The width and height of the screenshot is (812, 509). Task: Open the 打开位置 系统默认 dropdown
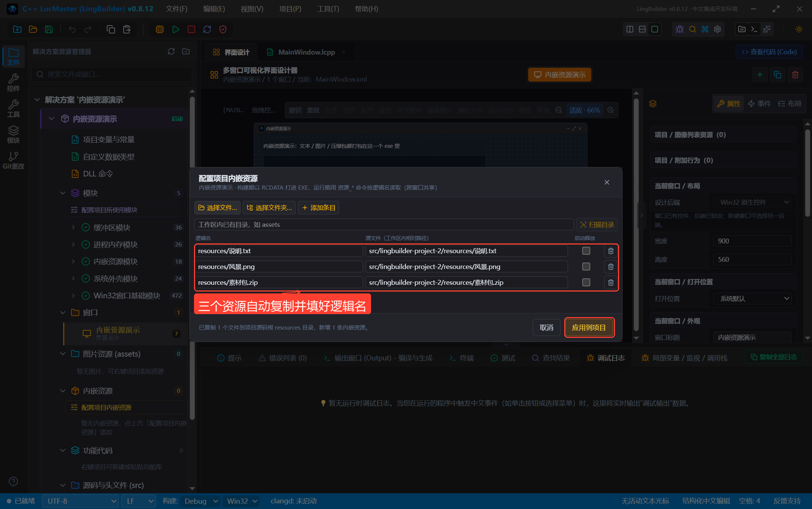pos(752,299)
